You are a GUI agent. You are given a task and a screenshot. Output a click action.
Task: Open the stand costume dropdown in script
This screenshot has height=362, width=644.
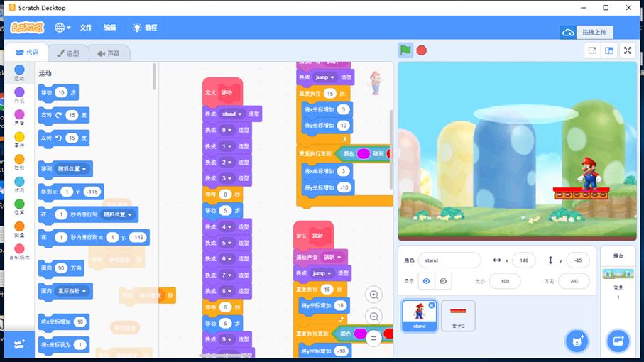pos(231,114)
